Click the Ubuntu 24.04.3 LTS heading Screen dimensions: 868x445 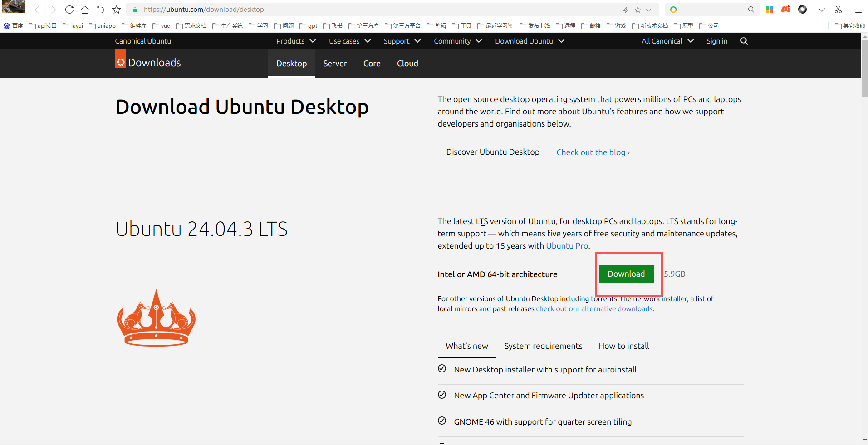click(201, 229)
